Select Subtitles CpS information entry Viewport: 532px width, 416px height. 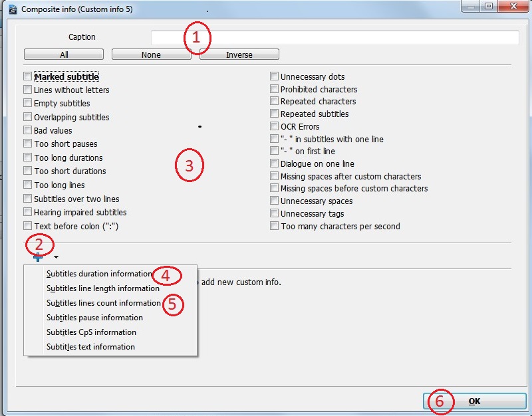coord(91,332)
